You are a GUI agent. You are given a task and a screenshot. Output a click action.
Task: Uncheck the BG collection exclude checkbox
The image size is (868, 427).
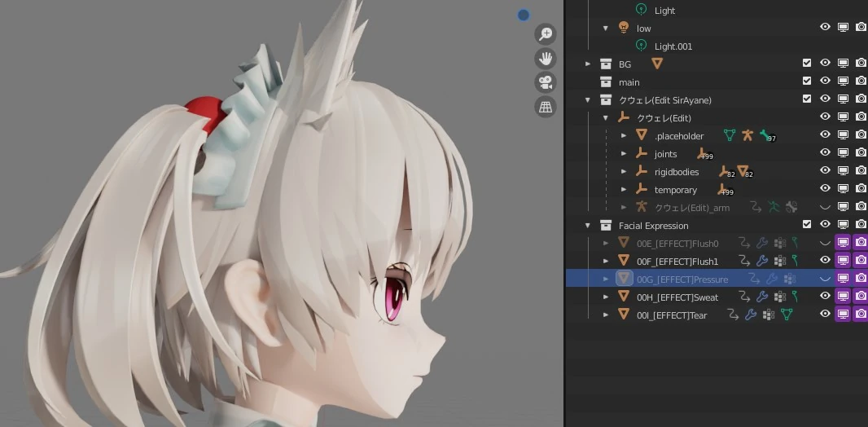tap(807, 63)
